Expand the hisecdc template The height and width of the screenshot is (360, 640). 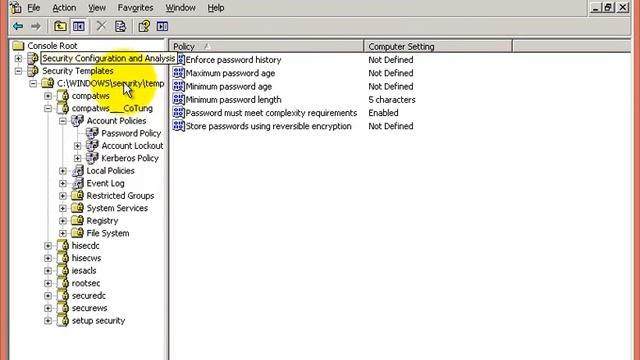pyautogui.click(x=48, y=246)
